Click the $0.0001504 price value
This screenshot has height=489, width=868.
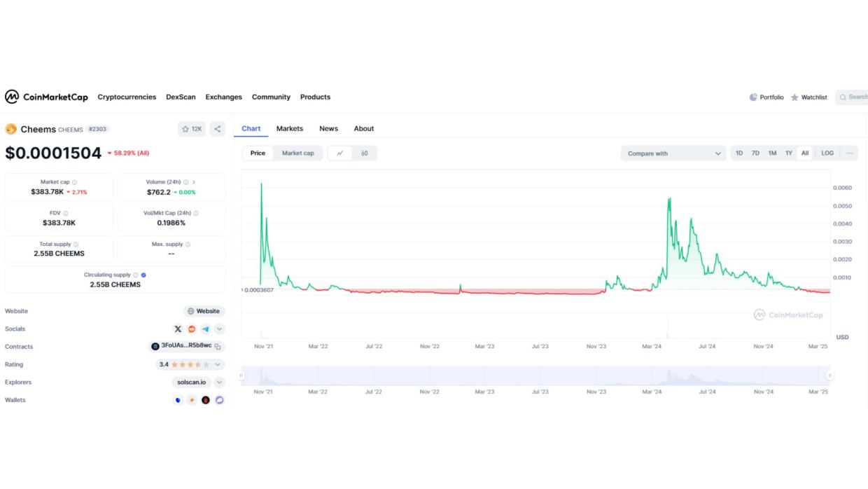click(x=53, y=153)
